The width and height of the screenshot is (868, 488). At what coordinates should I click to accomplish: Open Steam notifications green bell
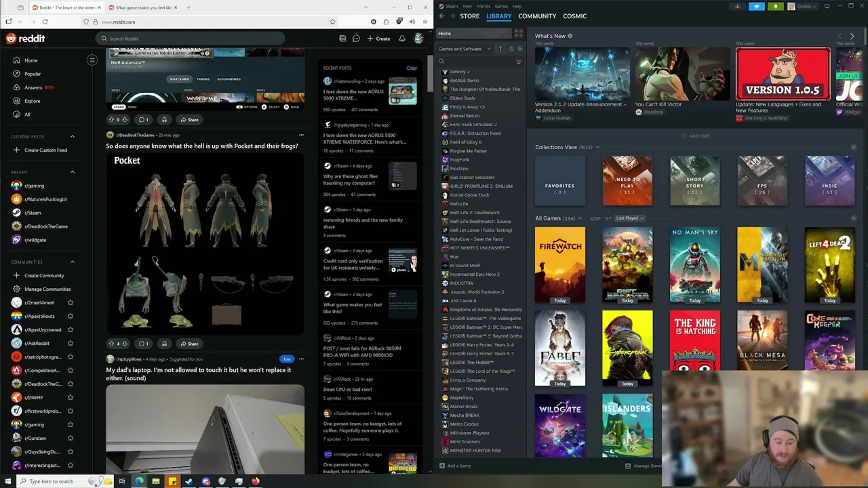(776, 6)
